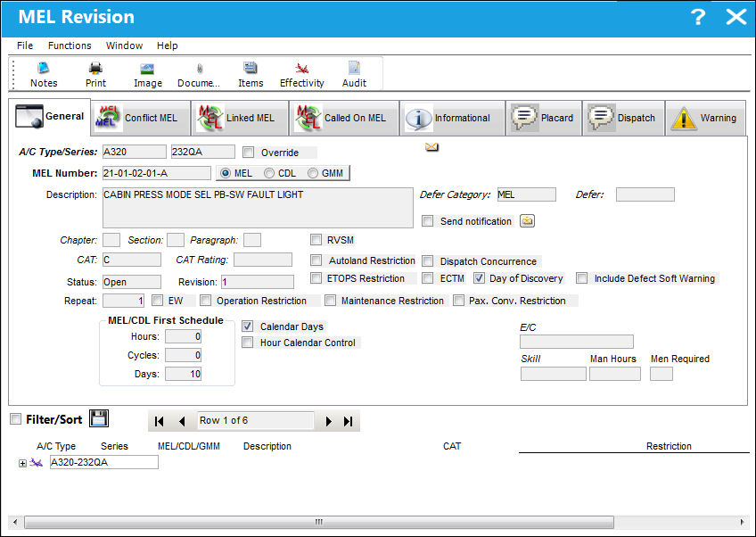Switch to the Placard tab

tap(544, 118)
